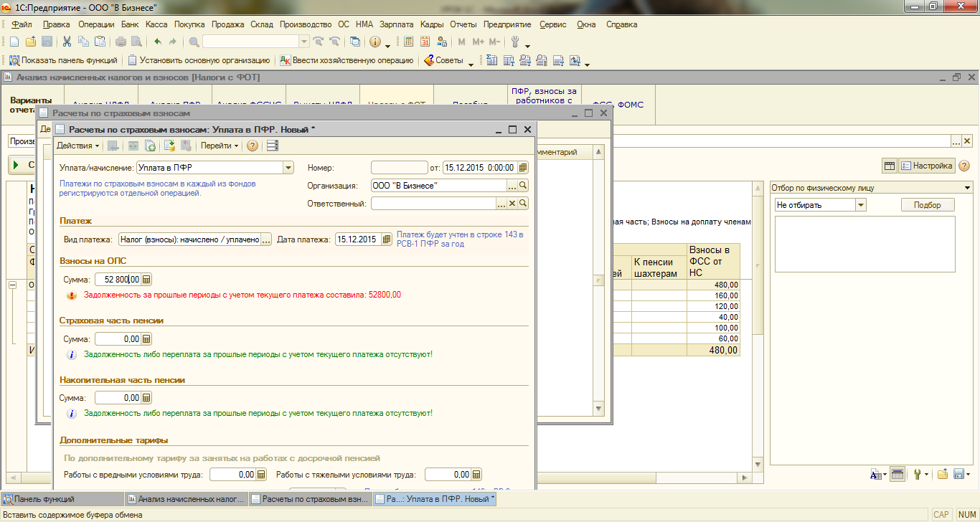980x522 pixels.
Task: Open the Calculator icon in main toolbar
Action: click(x=409, y=42)
